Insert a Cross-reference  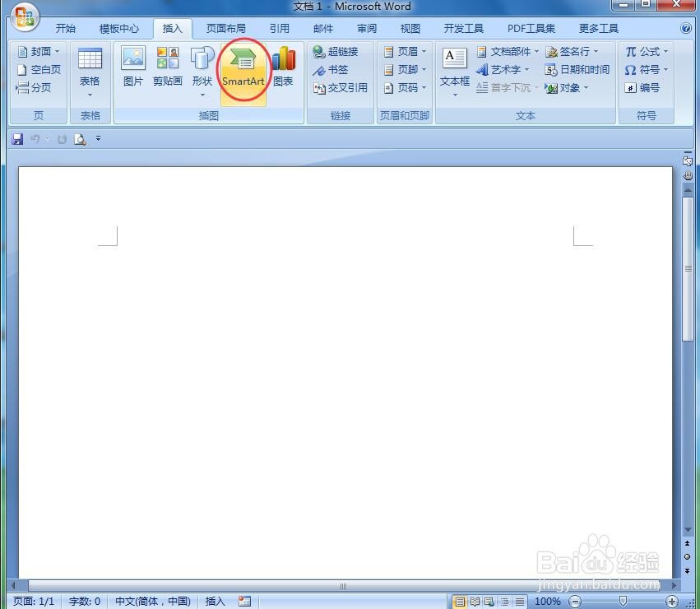pos(341,88)
